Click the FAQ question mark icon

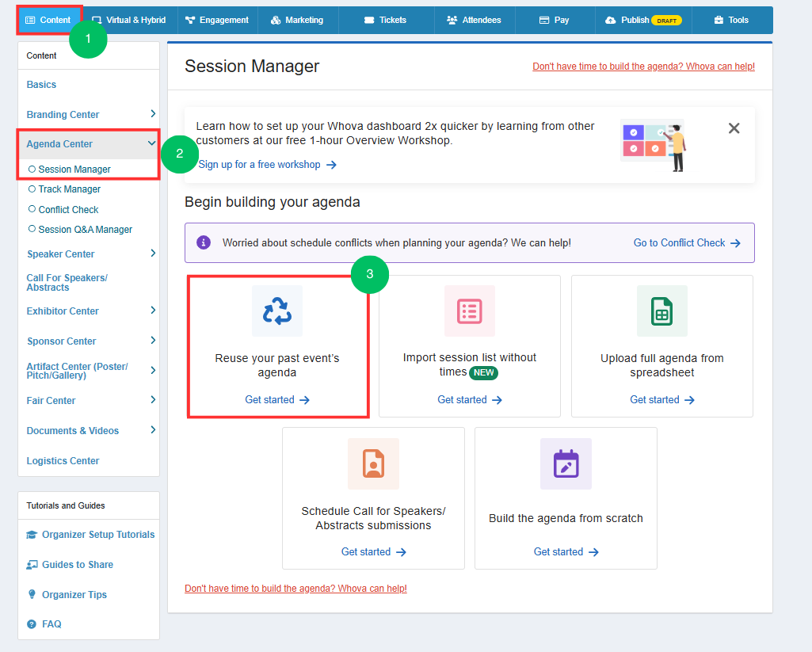click(x=32, y=624)
